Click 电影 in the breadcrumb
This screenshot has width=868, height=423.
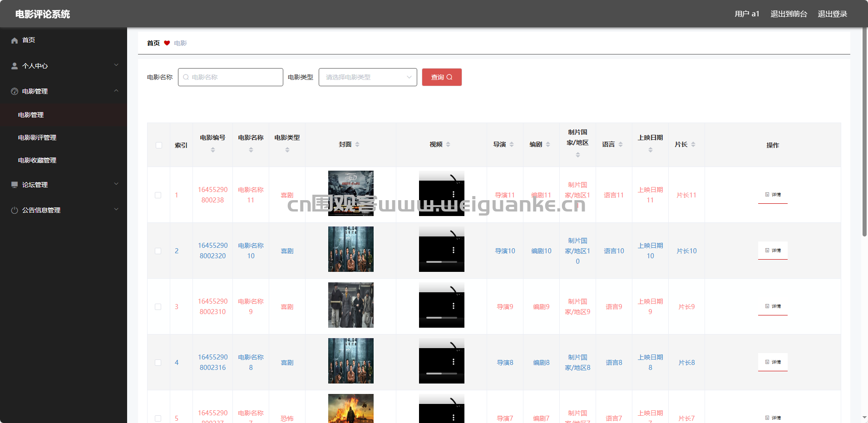tap(180, 43)
